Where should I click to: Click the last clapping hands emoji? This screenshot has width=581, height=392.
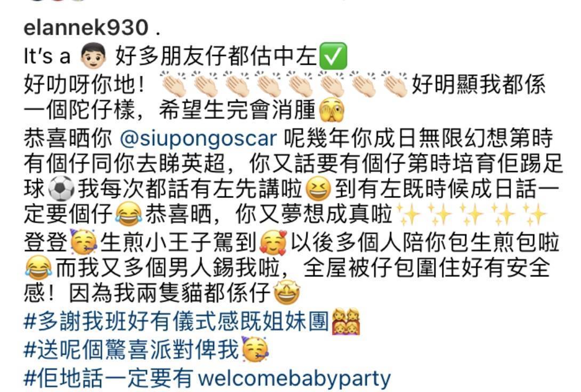pos(395,84)
